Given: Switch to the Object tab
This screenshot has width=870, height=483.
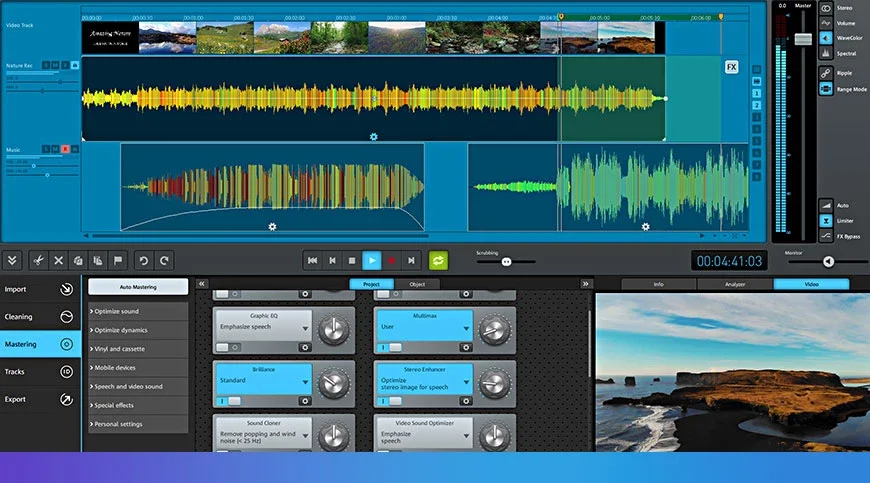Looking at the screenshot, I should coord(417,284).
